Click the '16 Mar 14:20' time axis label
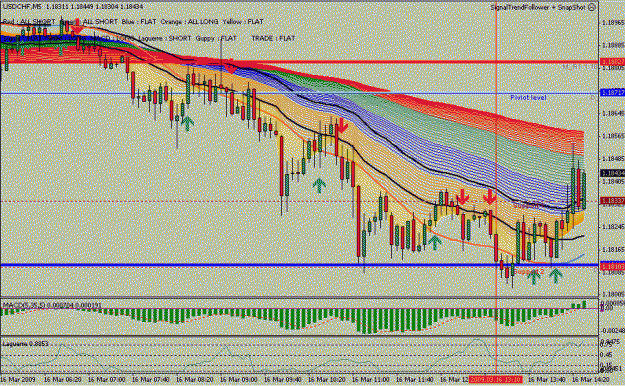The height and width of the screenshot is (386, 625). click(x=590, y=379)
